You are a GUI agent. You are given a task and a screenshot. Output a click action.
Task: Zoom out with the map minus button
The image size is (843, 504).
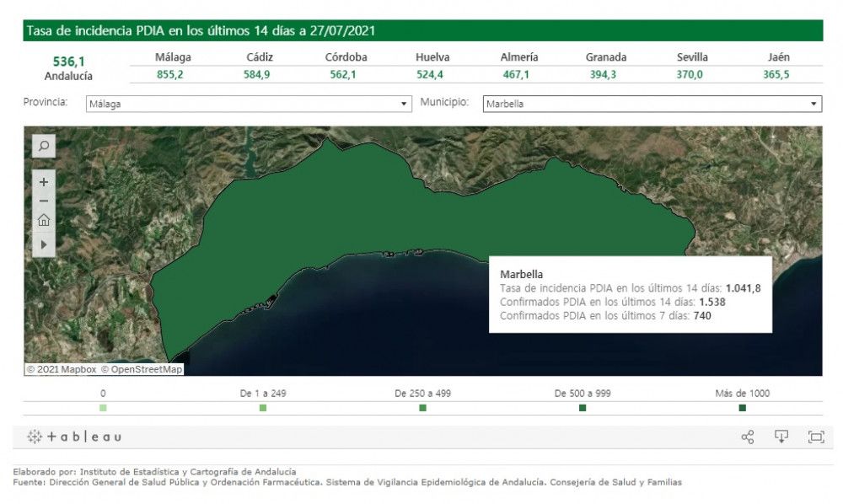pos(44,201)
